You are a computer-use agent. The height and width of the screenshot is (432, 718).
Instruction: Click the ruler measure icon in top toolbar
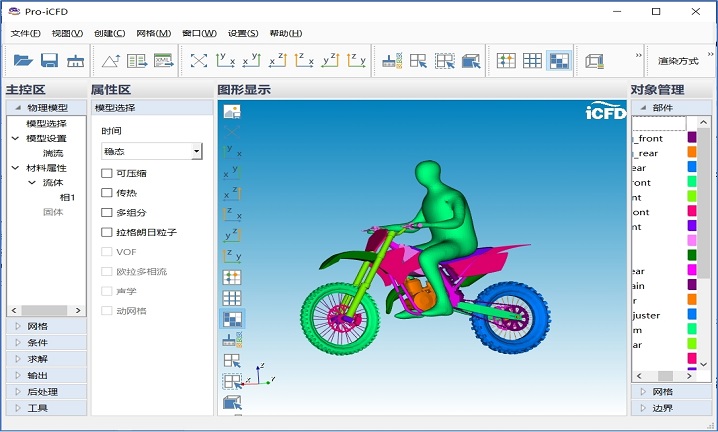(x=75, y=61)
